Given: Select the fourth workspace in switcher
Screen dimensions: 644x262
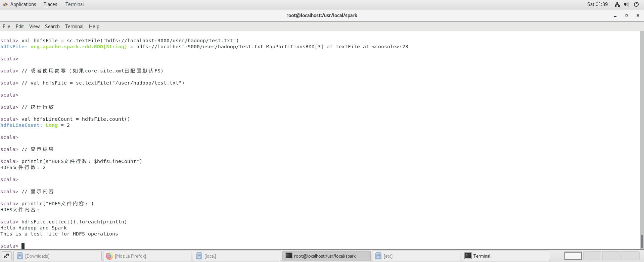Looking at the screenshot, I should pyautogui.click(x=630, y=256).
